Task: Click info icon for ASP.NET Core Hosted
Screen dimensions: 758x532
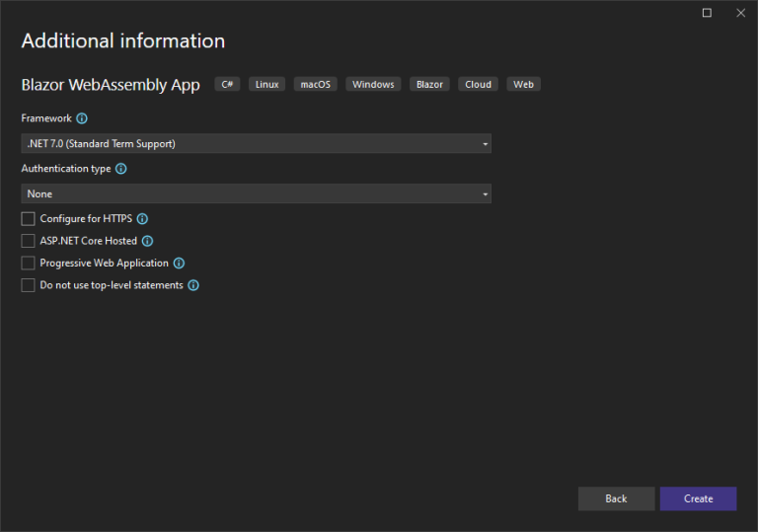Action: (147, 241)
